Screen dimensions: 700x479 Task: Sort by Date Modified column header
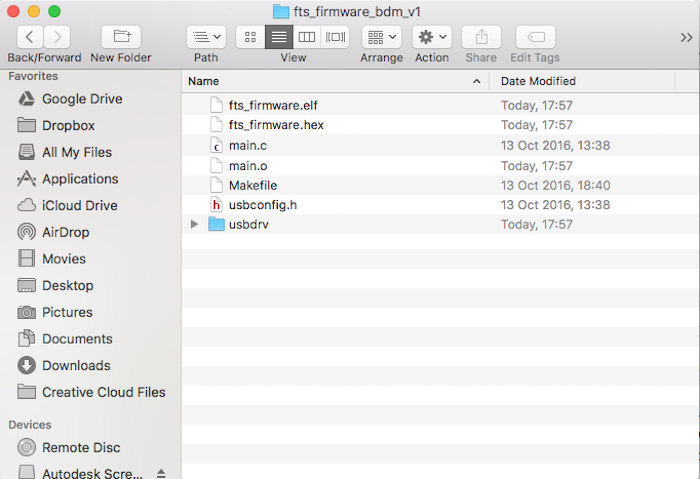(582, 81)
